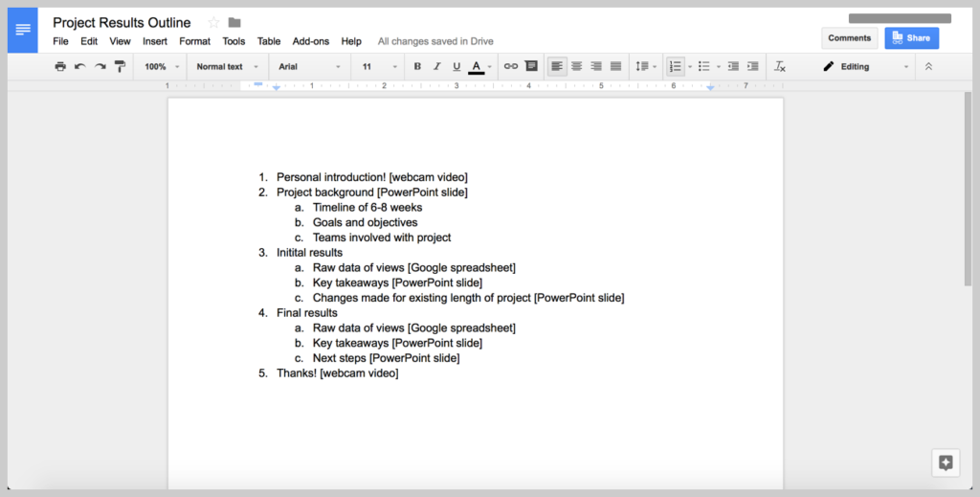Open the Arial font dropdown
Image resolution: width=980 pixels, height=497 pixels.
(x=309, y=66)
